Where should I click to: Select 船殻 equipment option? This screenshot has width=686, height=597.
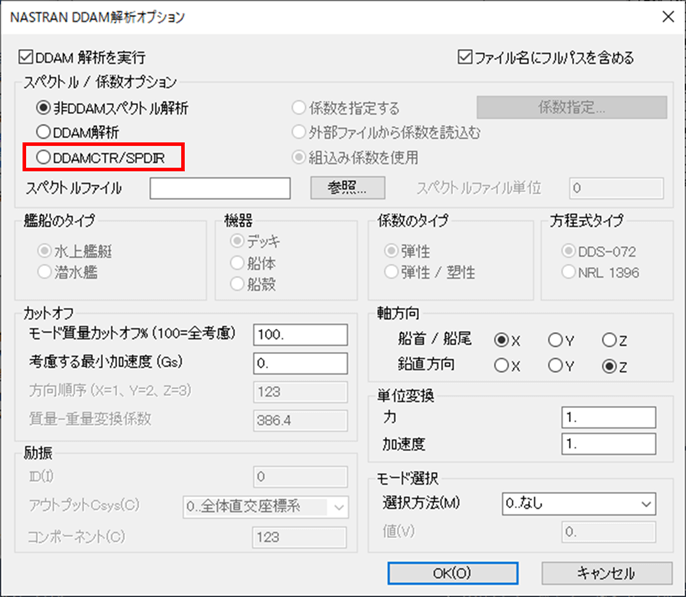pos(237,284)
